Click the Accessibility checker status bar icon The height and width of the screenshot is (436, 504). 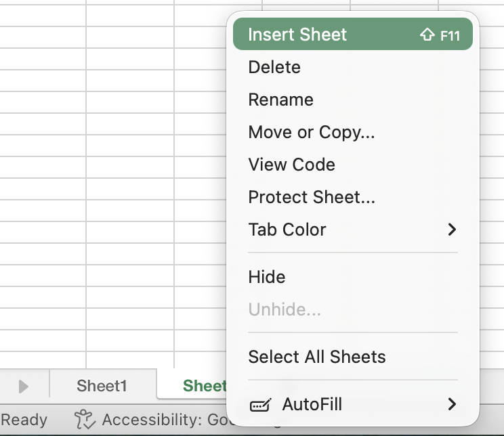tap(85, 420)
